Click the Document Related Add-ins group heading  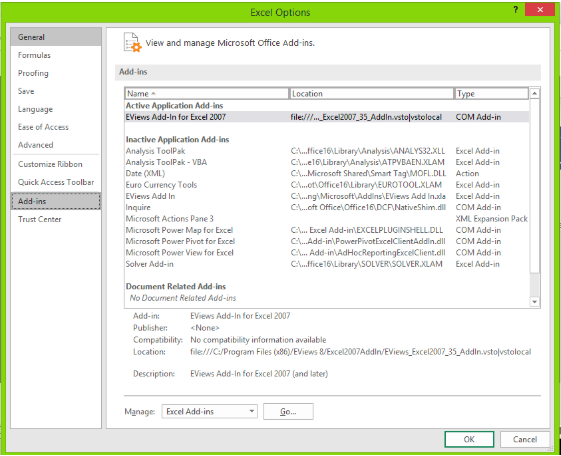176,286
